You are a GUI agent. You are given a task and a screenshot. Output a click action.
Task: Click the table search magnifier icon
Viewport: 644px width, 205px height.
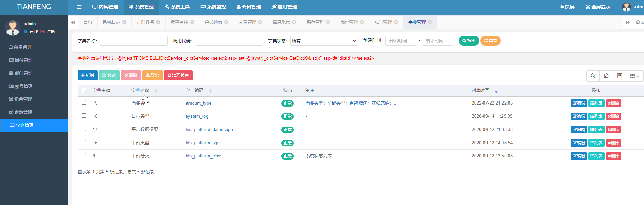(x=593, y=76)
